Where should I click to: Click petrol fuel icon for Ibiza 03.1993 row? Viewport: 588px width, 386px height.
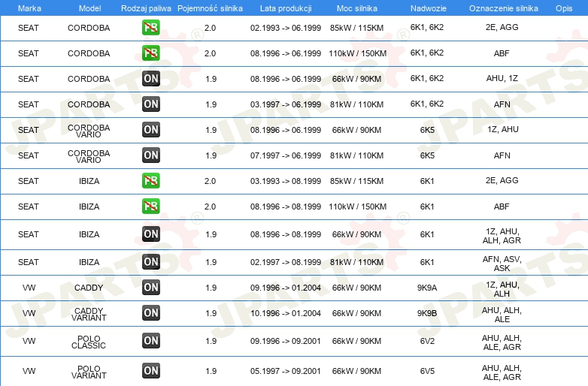pos(150,180)
